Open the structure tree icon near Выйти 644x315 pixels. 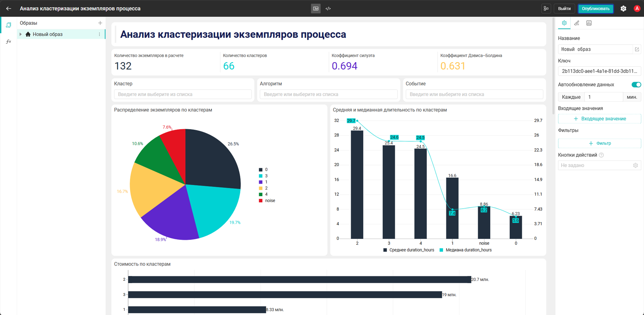tap(546, 9)
